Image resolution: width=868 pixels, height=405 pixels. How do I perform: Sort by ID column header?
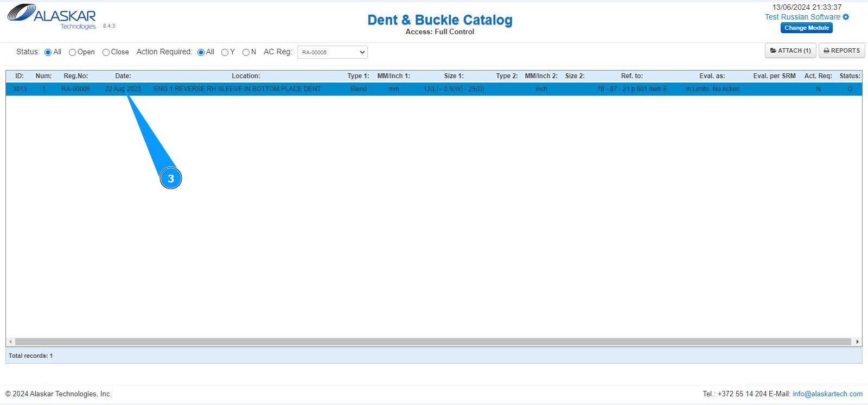coord(20,76)
